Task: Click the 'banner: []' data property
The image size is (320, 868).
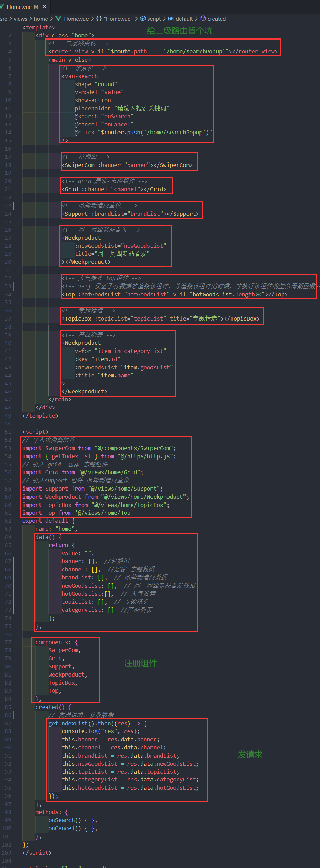Action: (79, 561)
